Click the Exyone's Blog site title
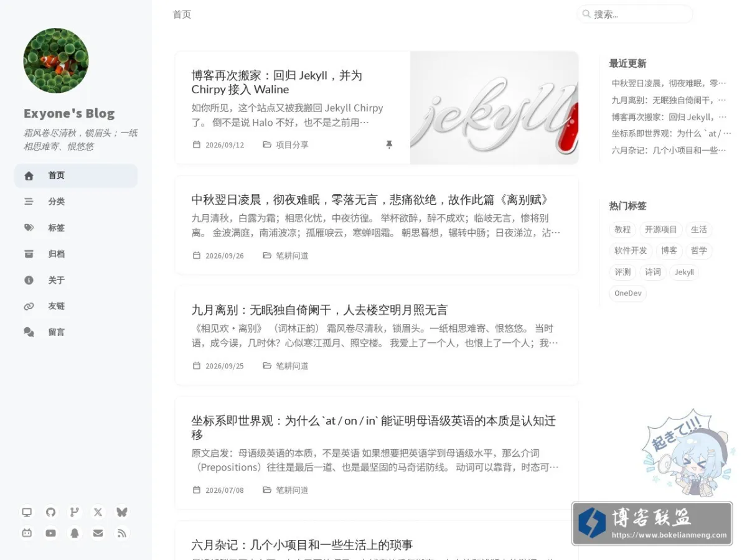Screen dimensions: 747x560 [69, 113]
